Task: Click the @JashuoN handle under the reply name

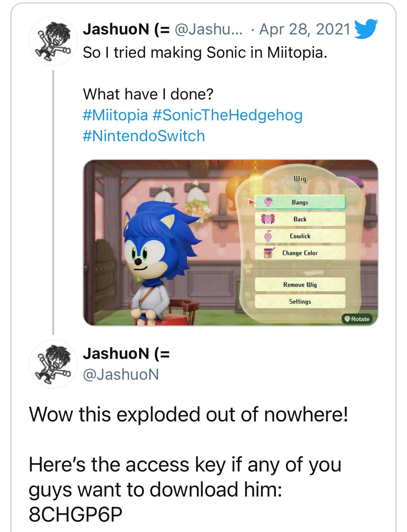Action: [121, 374]
